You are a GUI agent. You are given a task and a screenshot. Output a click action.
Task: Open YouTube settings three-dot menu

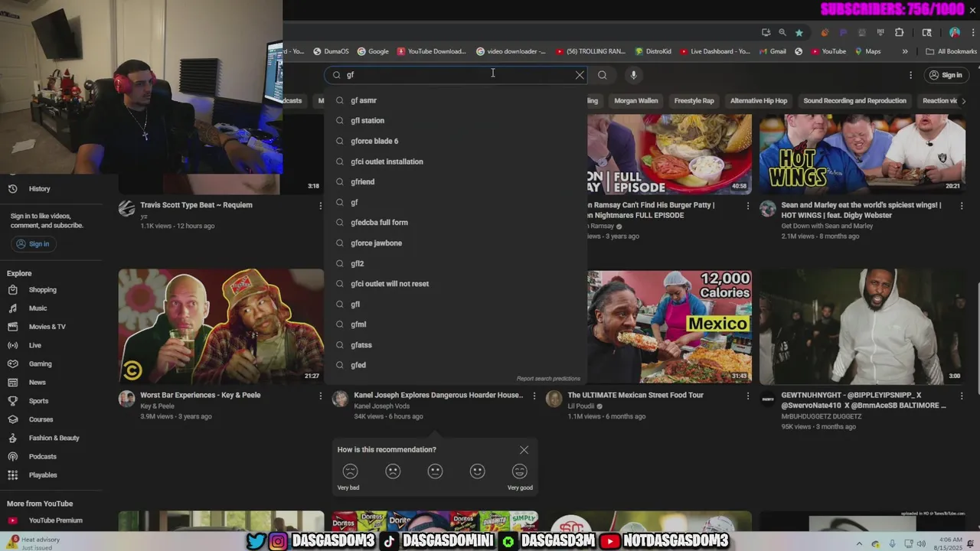pos(910,75)
